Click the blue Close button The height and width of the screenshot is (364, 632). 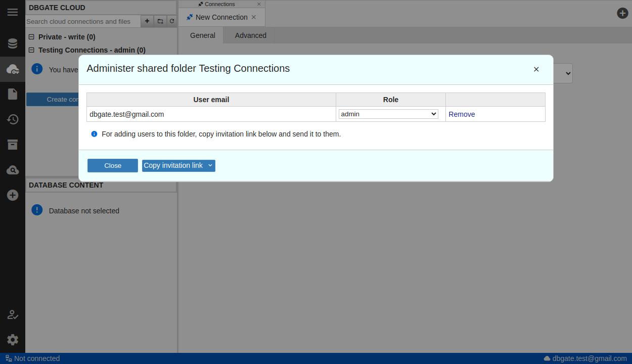(x=113, y=166)
